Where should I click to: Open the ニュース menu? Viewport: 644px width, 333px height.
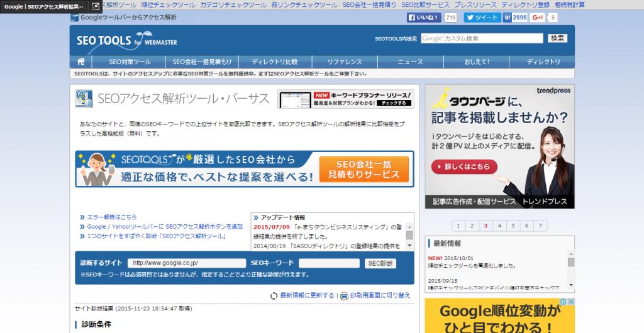coord(410,62)
